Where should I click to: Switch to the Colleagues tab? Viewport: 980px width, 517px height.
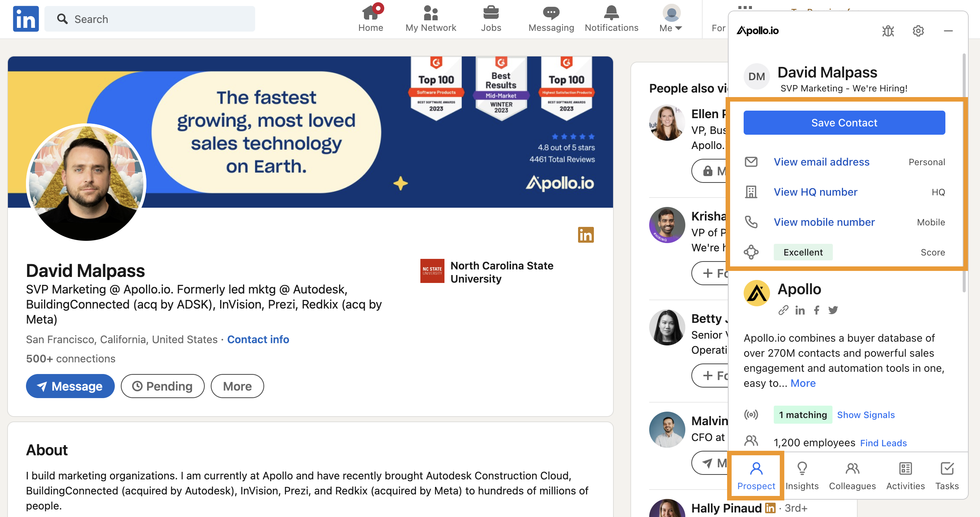tap(852, 476)
